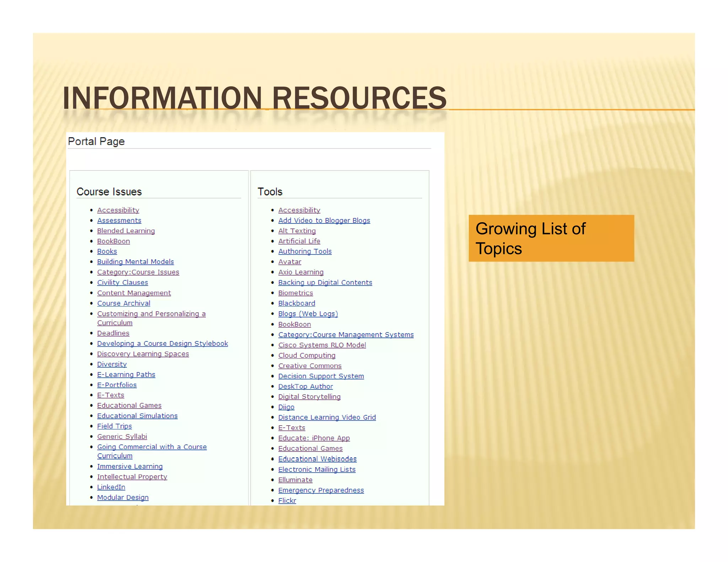Click the Axio Learning link
The width and height of the screenshot is (728, 562).
(301, 272)
